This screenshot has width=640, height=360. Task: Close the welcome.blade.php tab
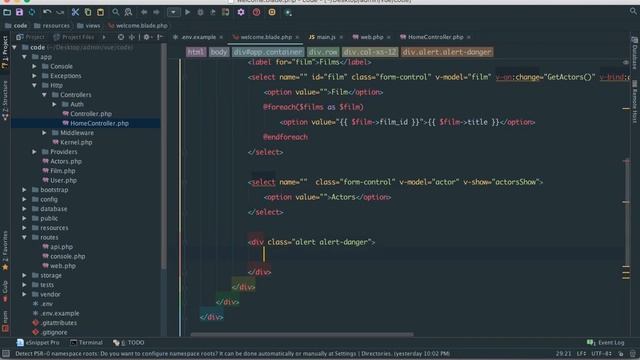(297, 38)
